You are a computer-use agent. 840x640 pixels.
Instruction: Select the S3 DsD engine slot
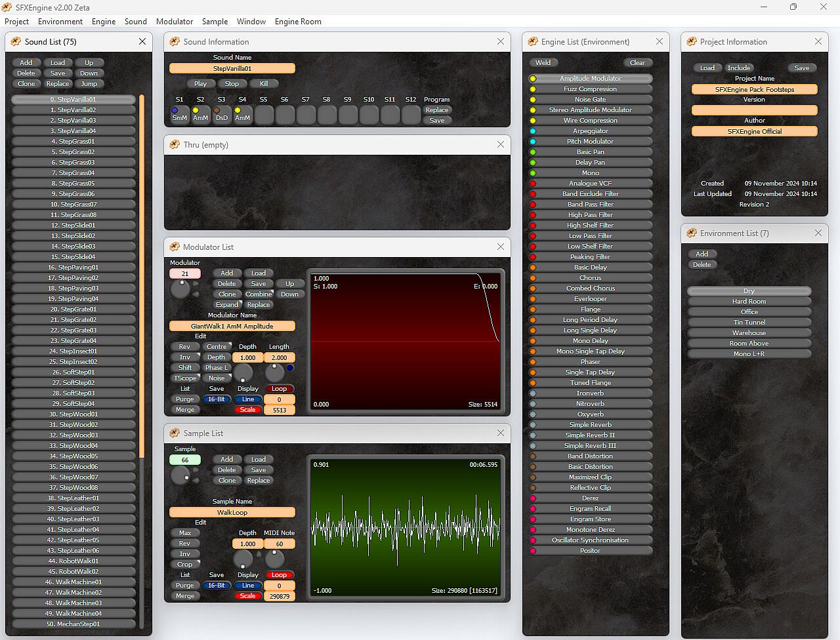pos(221,115)
